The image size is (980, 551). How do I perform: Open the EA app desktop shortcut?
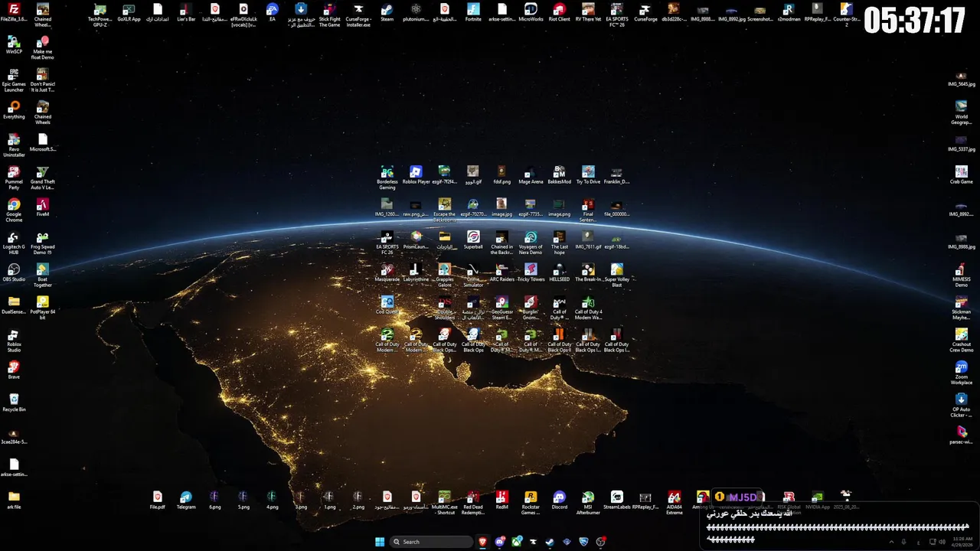point(272,12)
